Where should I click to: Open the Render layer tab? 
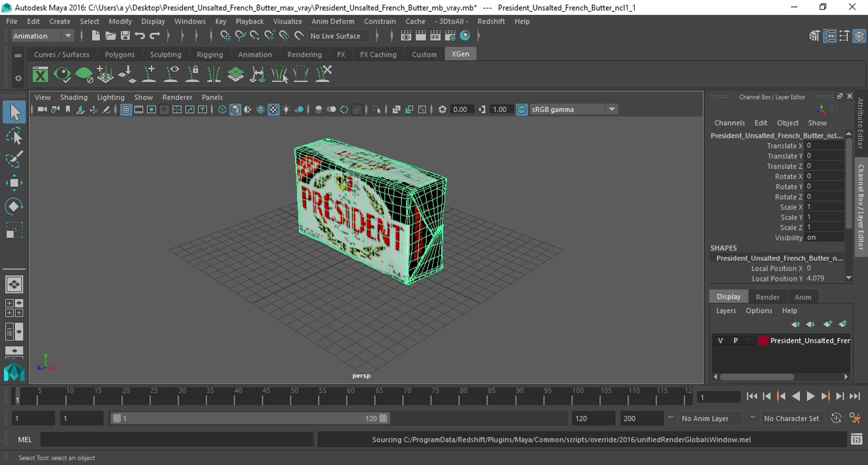(767, 297)
